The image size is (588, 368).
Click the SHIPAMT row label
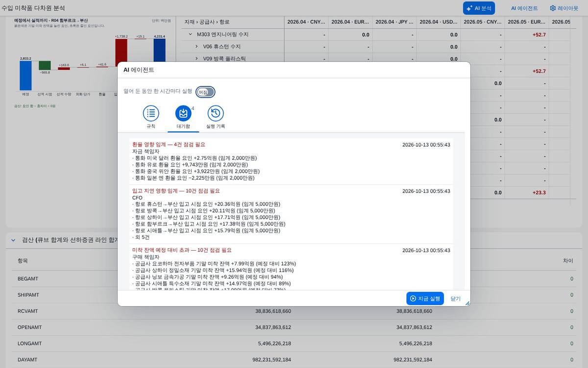click(28, 295)
